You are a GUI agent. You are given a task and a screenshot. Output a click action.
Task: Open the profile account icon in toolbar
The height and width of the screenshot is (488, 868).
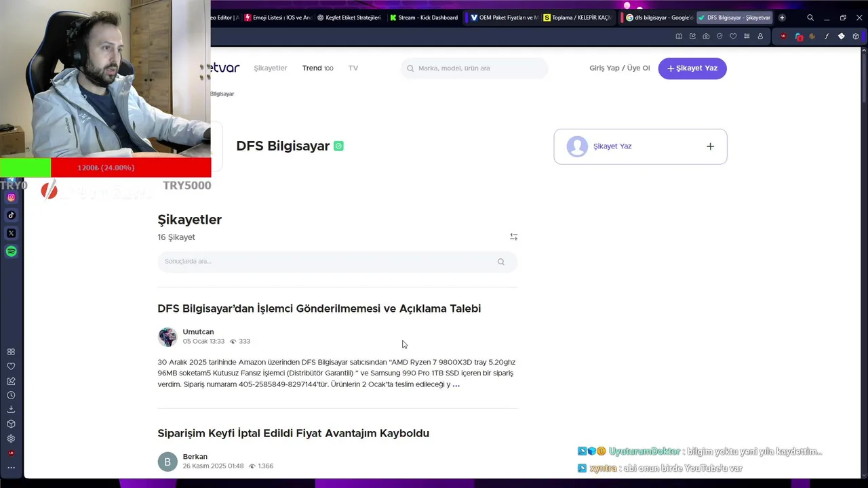(x=760, y=36)
